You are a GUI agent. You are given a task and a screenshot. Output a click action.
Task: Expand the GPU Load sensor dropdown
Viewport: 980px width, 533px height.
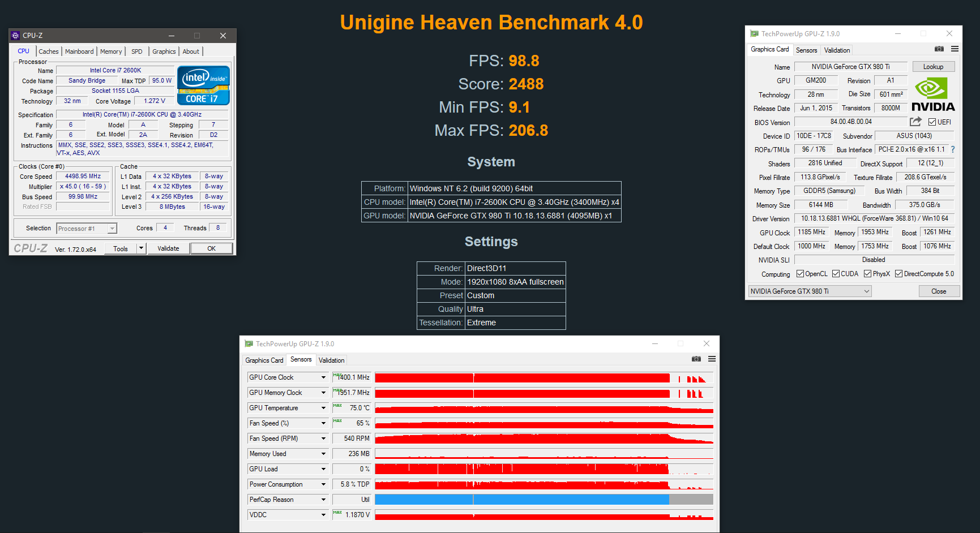[323, 469]
